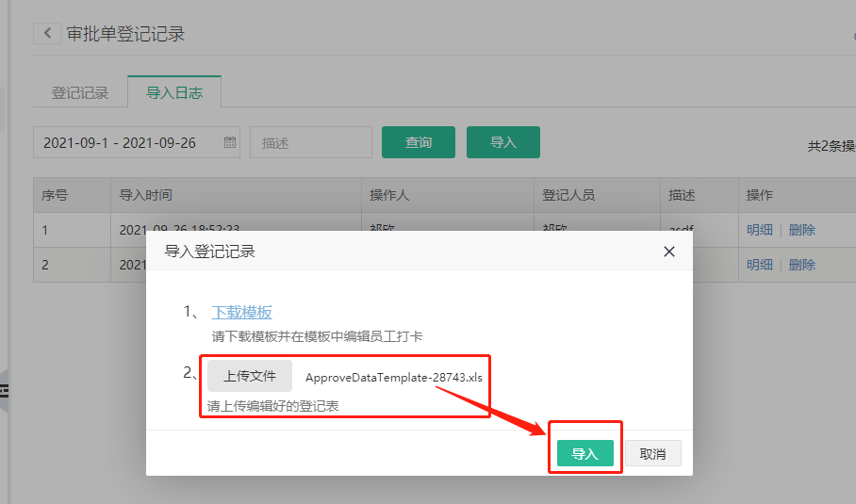Click the green 导入 button beside 查询
The width and height of the screenshot is (856, 504).
[502, 142]
